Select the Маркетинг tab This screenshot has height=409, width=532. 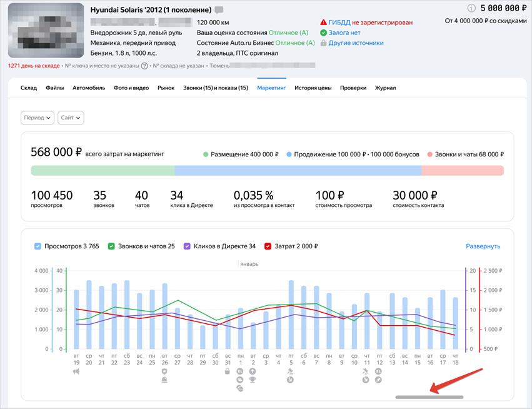pos(271,88)
